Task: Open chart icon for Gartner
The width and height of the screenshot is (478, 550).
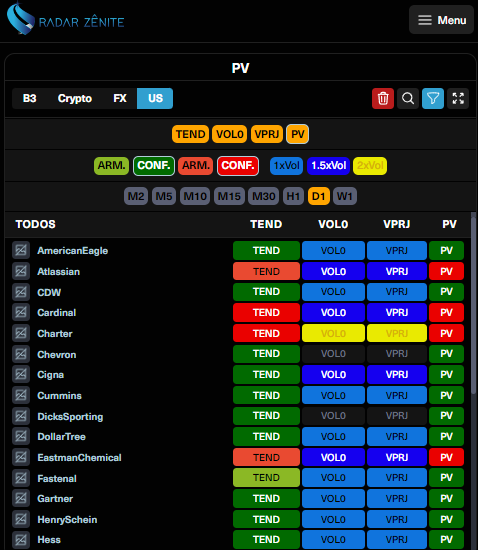Action: pos(21,498)
